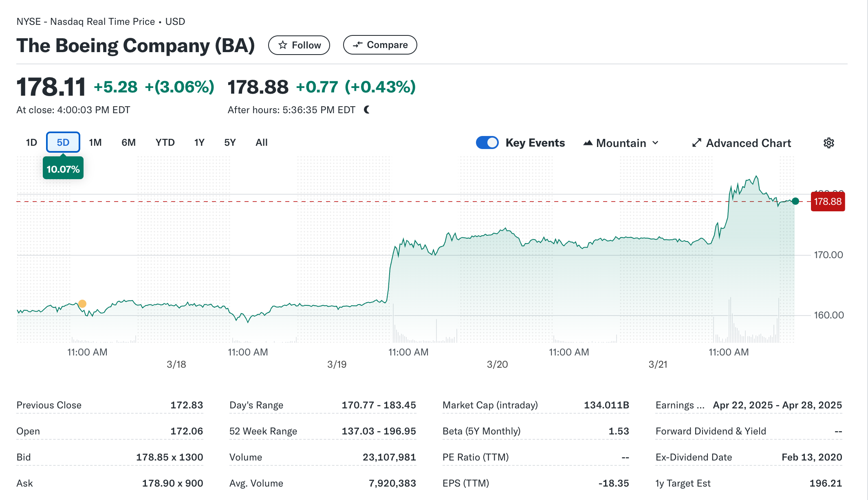Click the green current price dot on chart

(x=795, y=201)
